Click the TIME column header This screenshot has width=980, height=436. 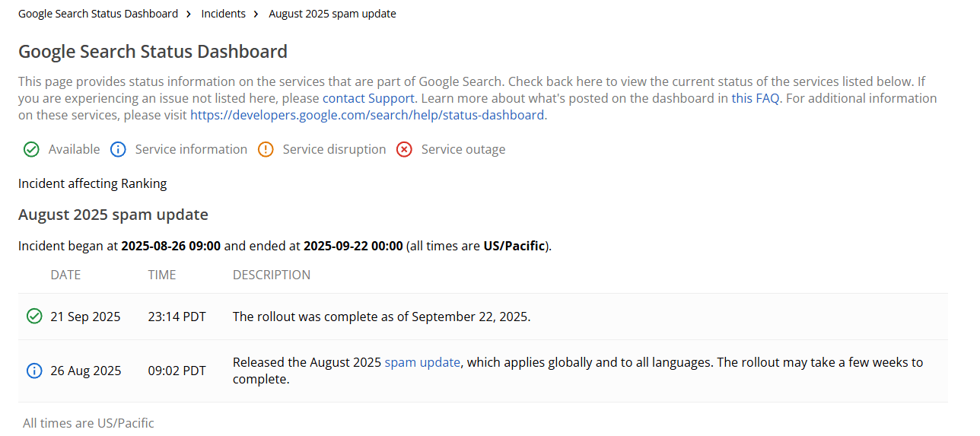[162, 275]
